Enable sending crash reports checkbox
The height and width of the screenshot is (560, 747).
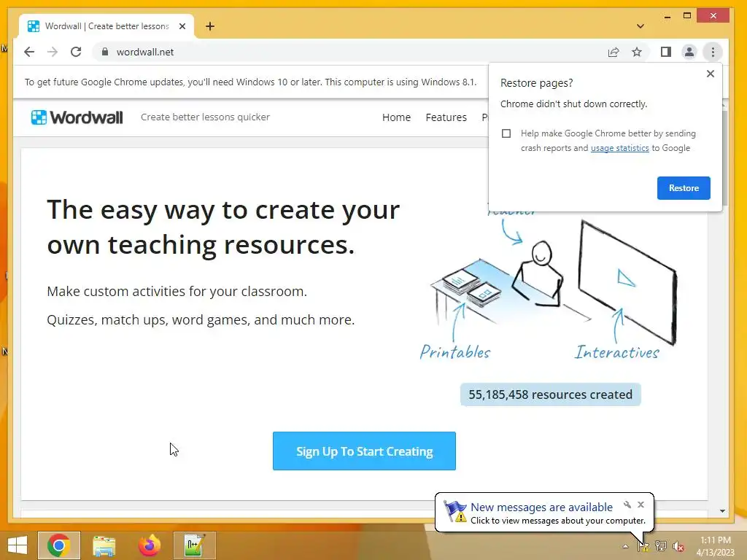pyautogui.click(x=506, y=133)
